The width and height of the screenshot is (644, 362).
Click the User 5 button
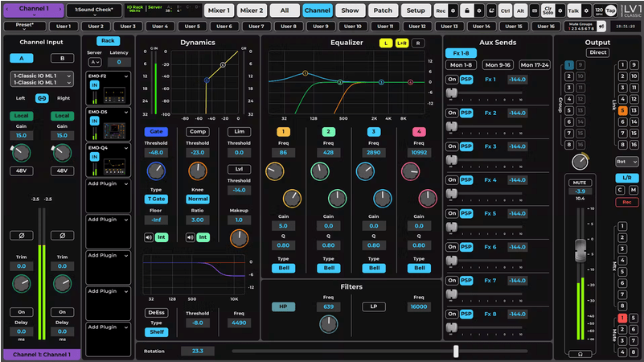coord(192,27)
